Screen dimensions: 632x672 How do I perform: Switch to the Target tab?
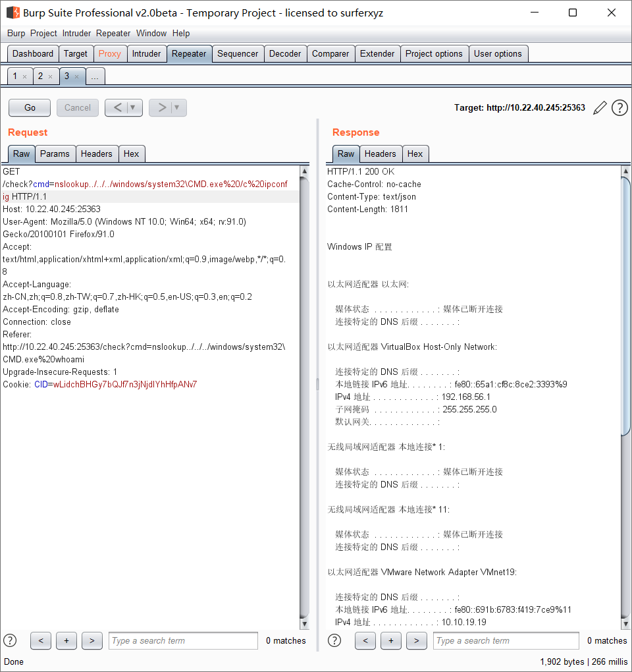[x=75, y=54]
